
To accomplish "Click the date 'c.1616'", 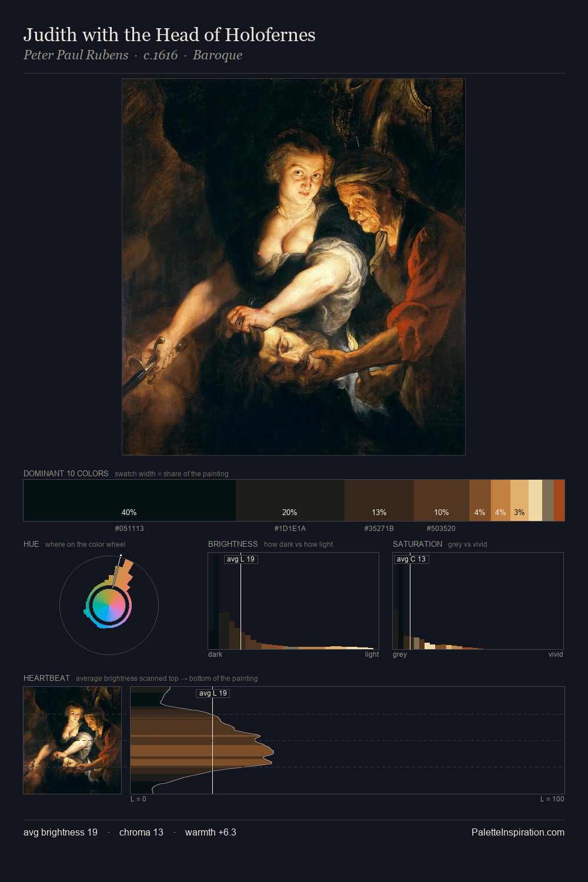I will [161, 55].
